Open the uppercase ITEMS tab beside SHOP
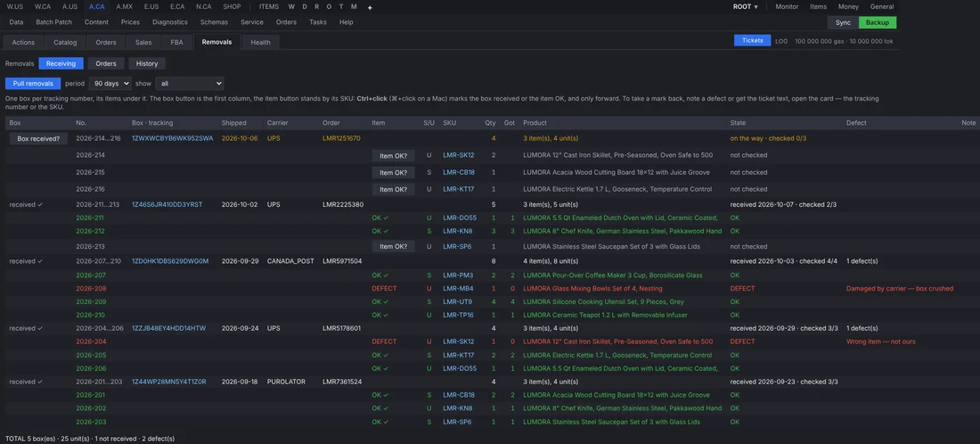 pos(269,6)
